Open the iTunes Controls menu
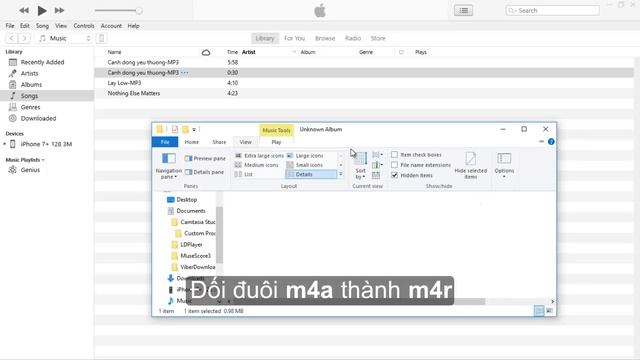 84,26
